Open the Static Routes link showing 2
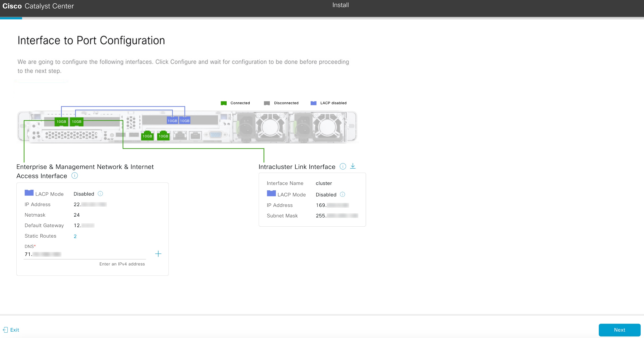 [x=75, y=236]
